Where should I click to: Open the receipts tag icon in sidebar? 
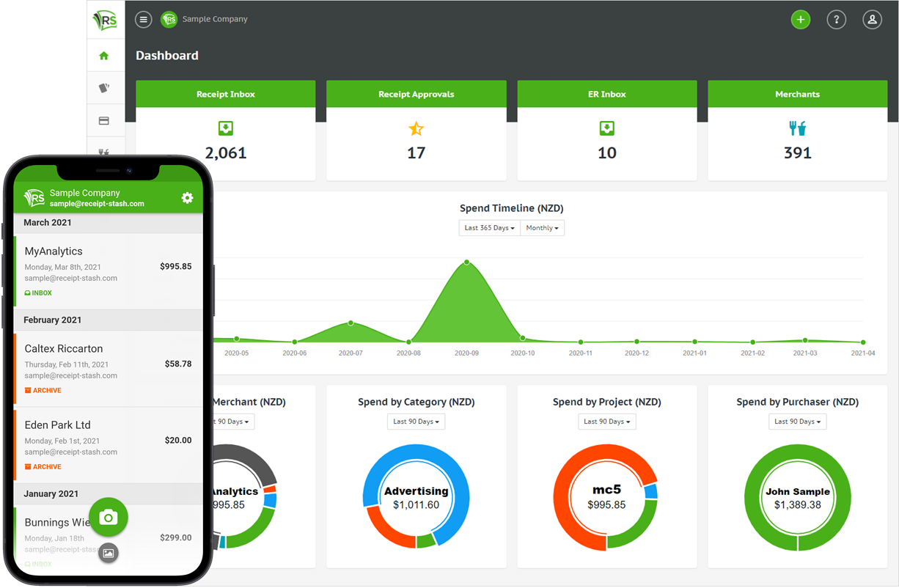pos(104,88)
